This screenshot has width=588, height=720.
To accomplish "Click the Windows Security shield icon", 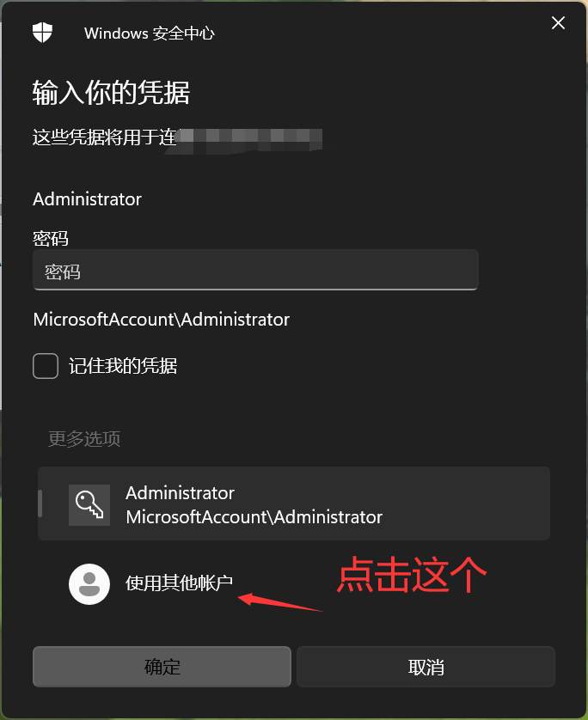I will click(x=42, y=33).
